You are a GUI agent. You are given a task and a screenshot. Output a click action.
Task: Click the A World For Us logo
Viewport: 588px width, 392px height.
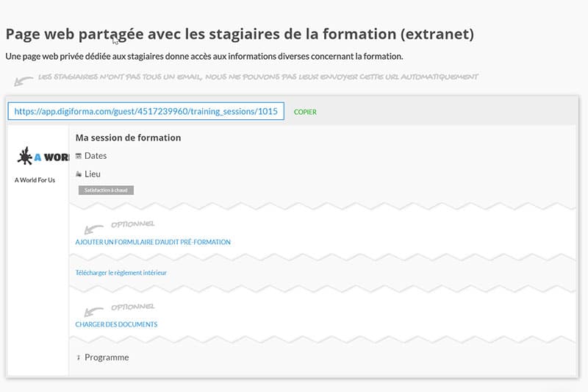pos(43,156)
